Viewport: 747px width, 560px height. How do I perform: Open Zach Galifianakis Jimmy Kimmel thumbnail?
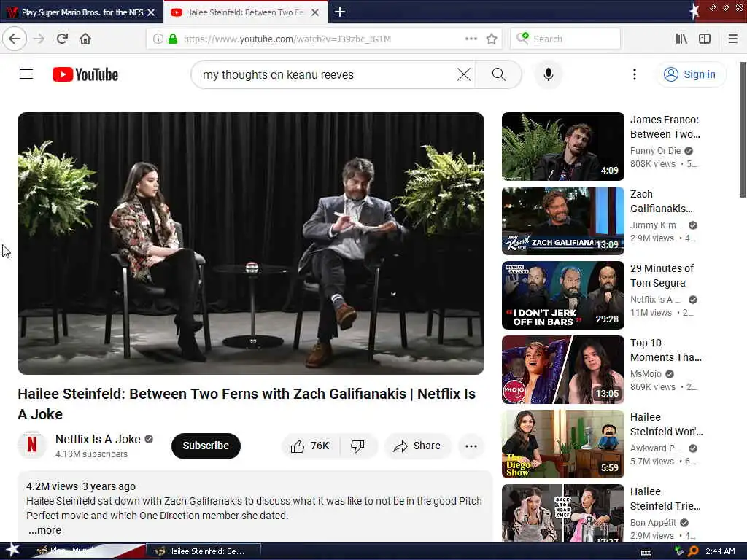(x=562, y=221)
